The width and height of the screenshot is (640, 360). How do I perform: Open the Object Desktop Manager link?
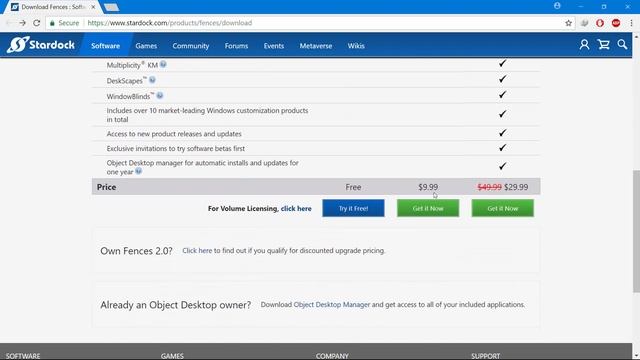[x=331, y=304]
